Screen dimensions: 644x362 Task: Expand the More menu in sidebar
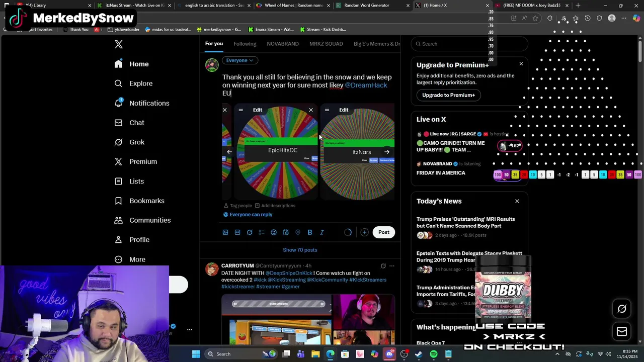pyautogui.click(x=130, y=259)
